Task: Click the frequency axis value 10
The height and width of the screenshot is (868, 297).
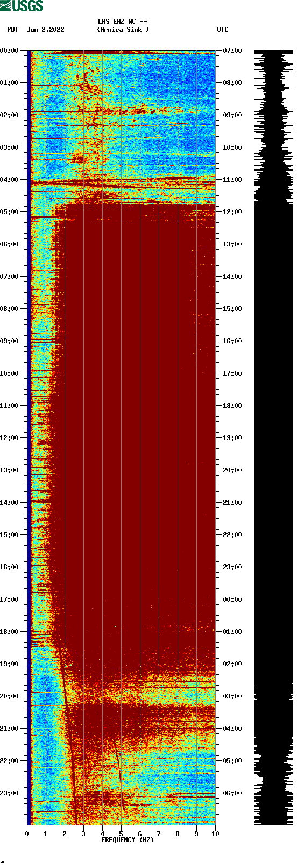Action: 215,834
